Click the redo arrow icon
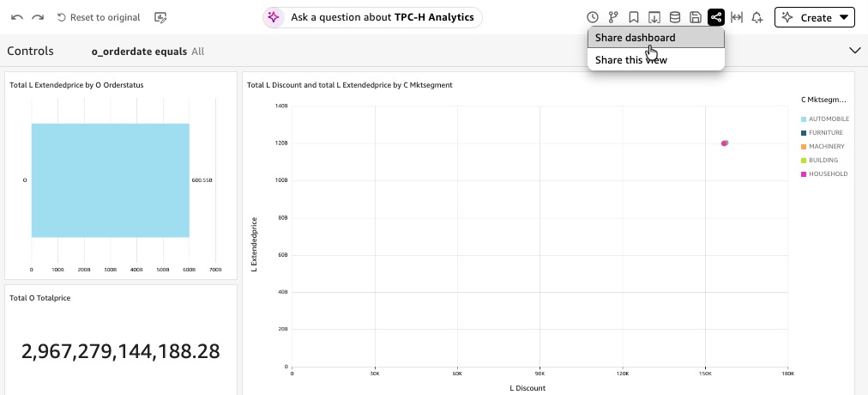This screenshot has width=868, height=395. click(37, 17)
